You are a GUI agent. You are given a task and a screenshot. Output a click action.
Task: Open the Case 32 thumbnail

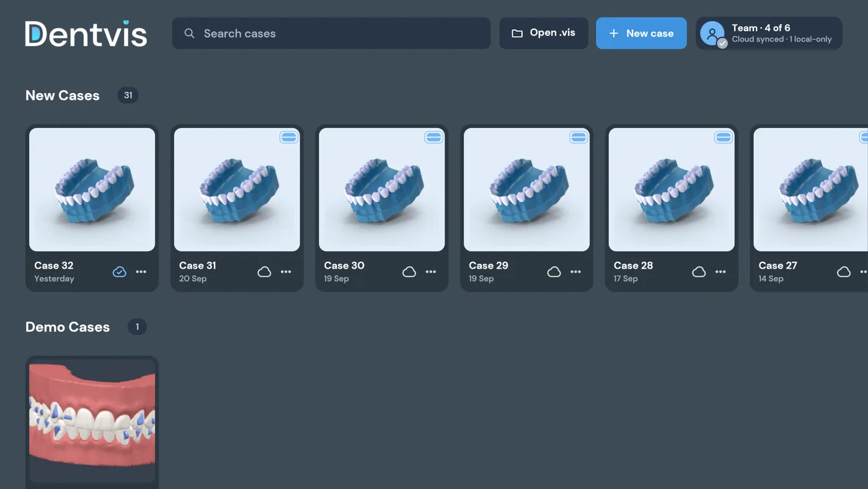[92, 189]
